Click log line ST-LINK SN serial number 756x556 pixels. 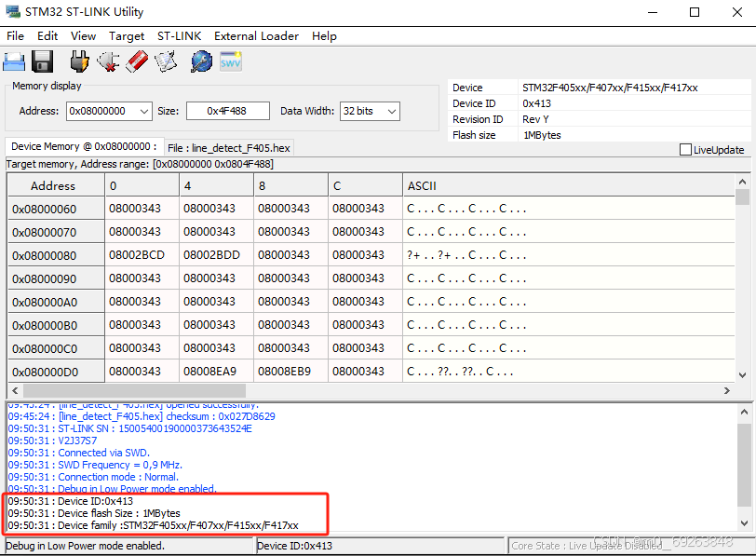coord(129,428)
